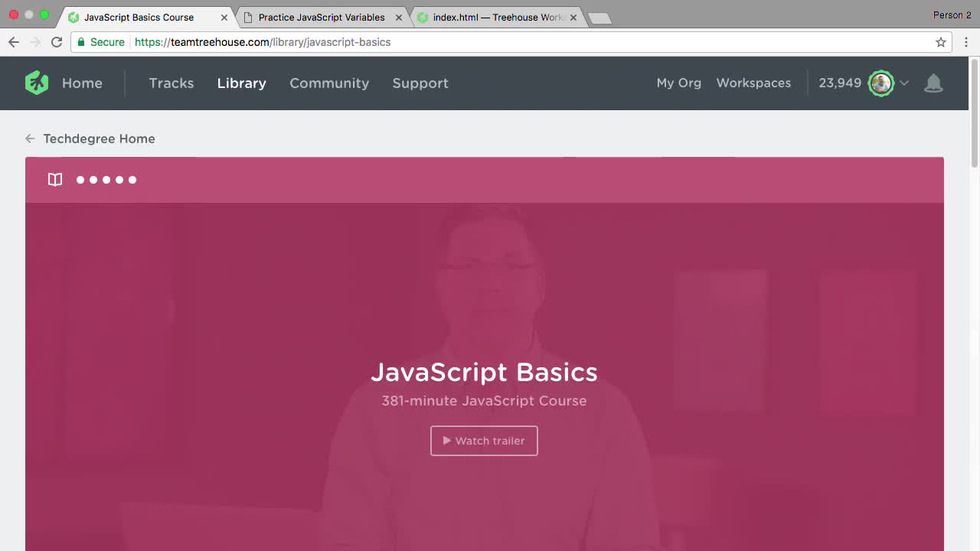Expand the account dropdown chevron beside the avatar
This screenshot has width=980, height=551.
click(904, 84)
